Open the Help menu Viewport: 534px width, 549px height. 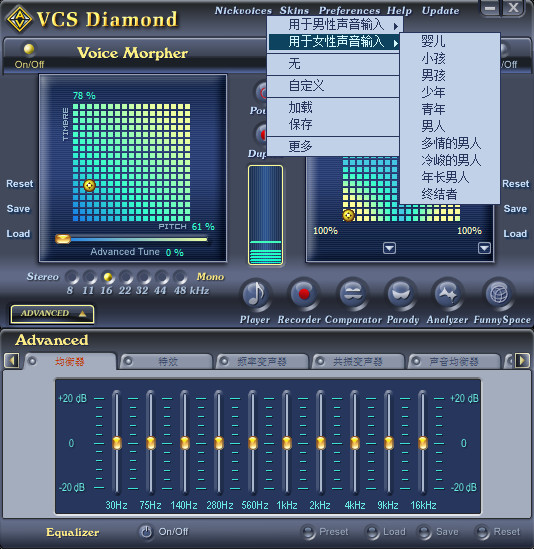(399, 11)
